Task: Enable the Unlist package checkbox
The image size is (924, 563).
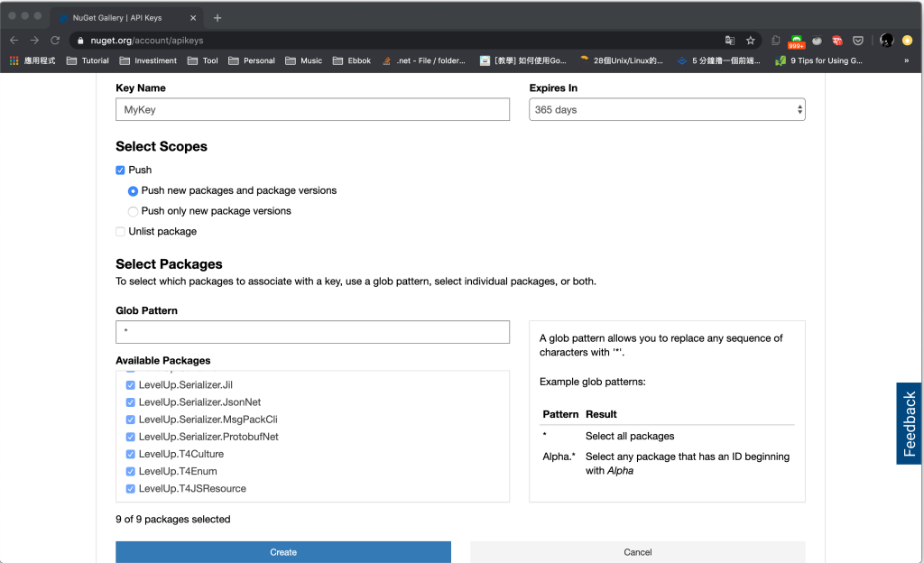Action: (120, 232)
